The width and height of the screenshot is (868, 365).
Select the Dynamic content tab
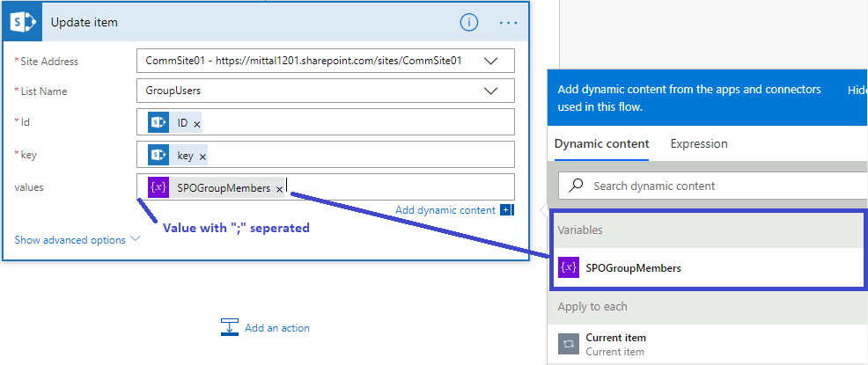tap(602, 143)
